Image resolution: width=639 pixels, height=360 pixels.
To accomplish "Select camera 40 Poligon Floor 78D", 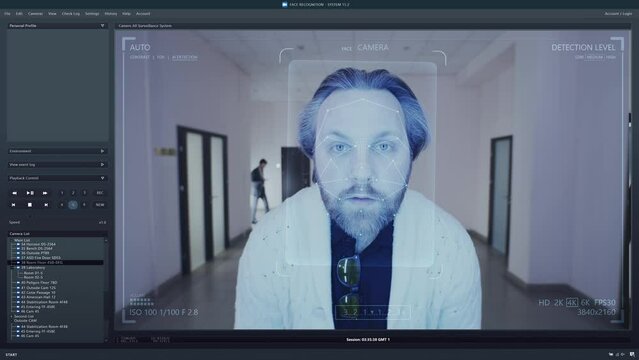I will pos(39,283).
